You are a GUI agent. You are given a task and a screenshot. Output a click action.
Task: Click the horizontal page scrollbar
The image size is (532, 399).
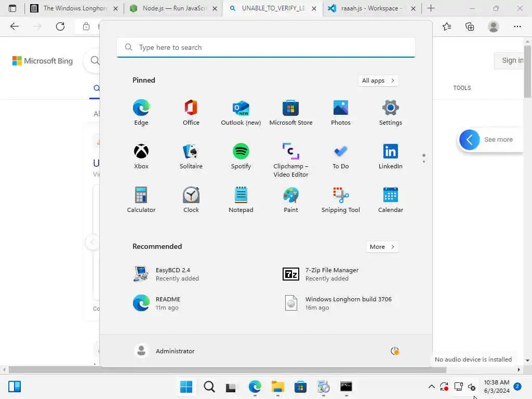coord(228,369)
